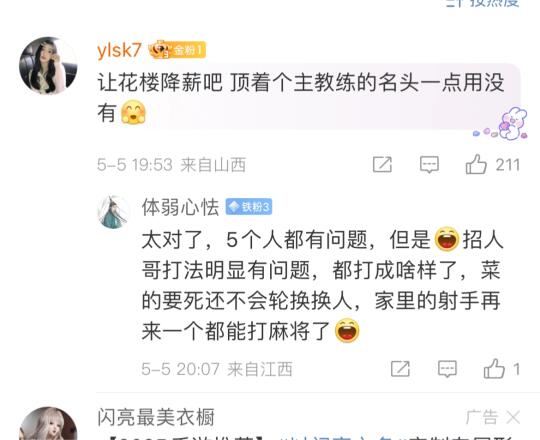
Task: Open 闪亮最美衣橱 advertiser name
Action: point(156,417)
